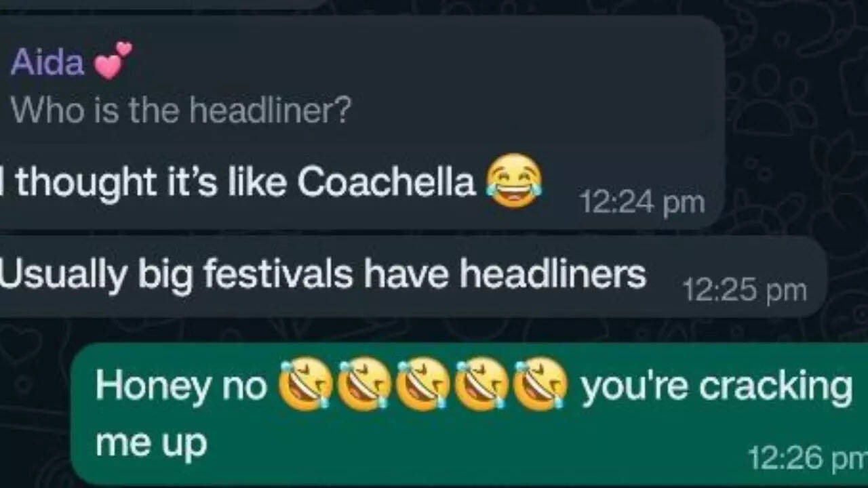868x488 pixels.
Task: Click the first rolling laughing emoji
Action: (306, 384)
